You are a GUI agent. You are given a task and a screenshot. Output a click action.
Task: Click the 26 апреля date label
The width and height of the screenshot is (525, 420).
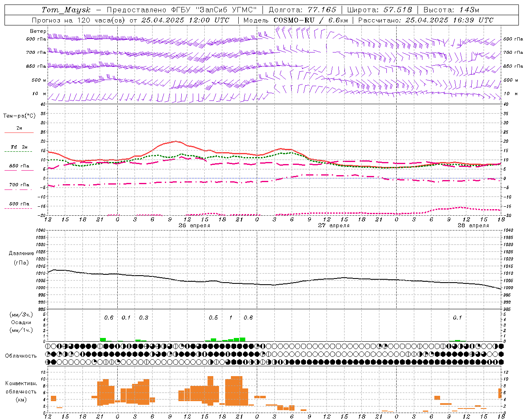194,226
